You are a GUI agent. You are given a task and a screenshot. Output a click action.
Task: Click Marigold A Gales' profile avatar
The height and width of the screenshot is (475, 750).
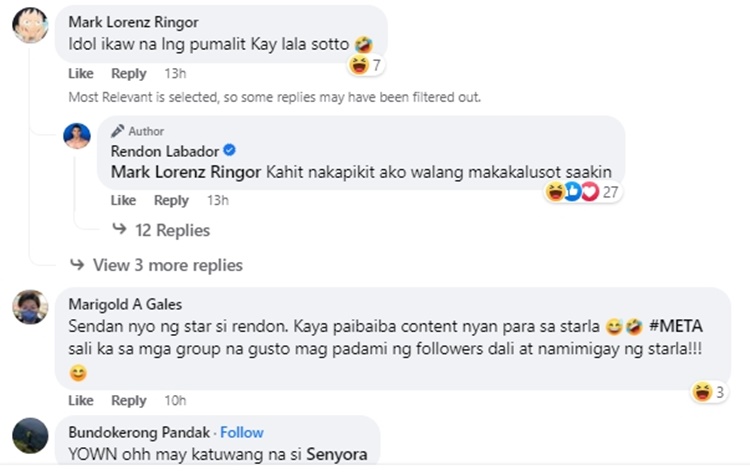click(30, 307)
